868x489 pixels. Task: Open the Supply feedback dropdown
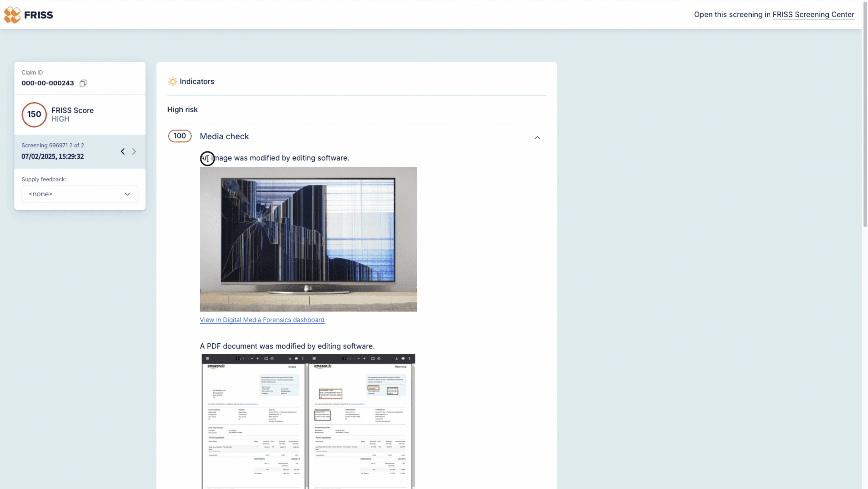(80, 194)
